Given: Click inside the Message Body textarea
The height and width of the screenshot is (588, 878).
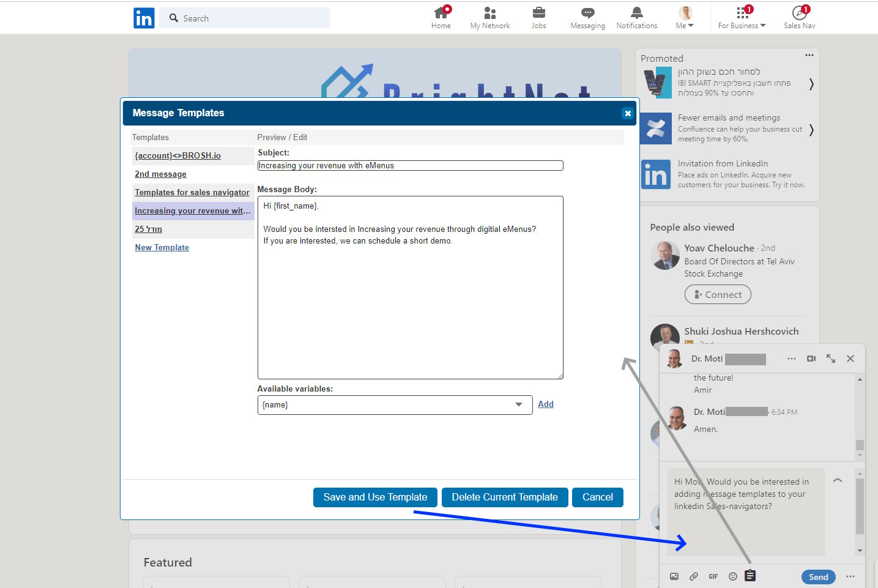Looking at the screenshot, I should [x=411, y=288].
